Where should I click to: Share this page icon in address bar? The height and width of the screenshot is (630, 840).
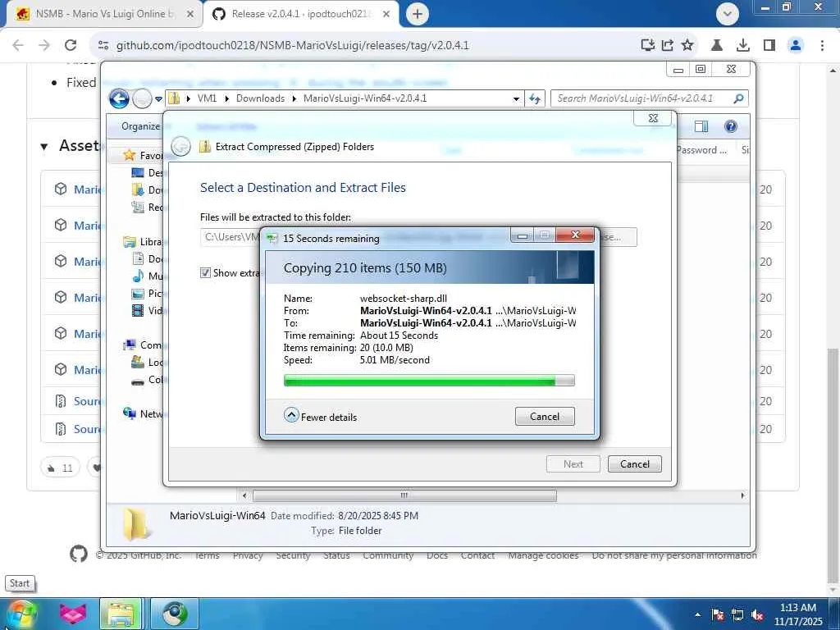point(668,45)
